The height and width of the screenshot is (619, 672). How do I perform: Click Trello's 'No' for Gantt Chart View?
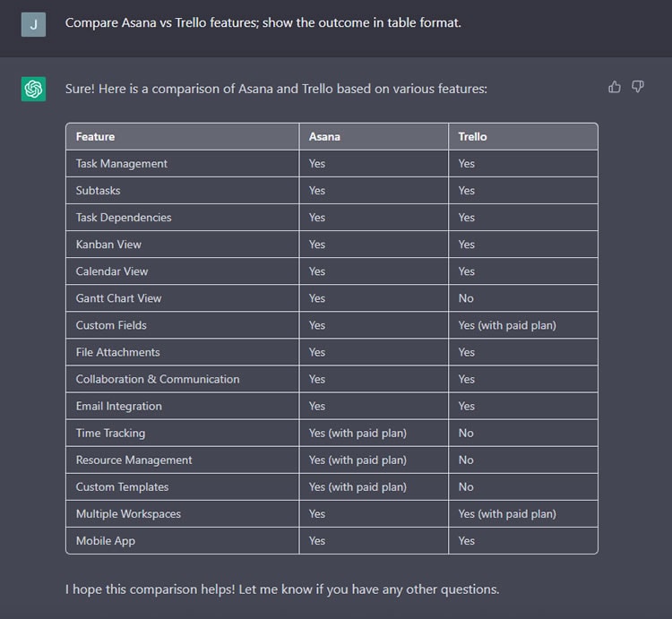(x=466, y=298)
